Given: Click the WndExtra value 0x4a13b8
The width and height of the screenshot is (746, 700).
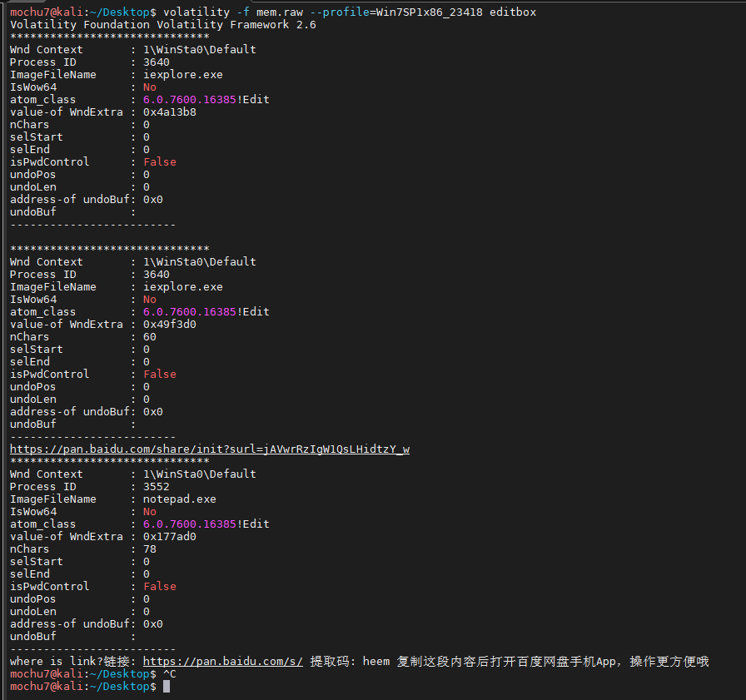Looking at the screenshot, I should point(169,112).
